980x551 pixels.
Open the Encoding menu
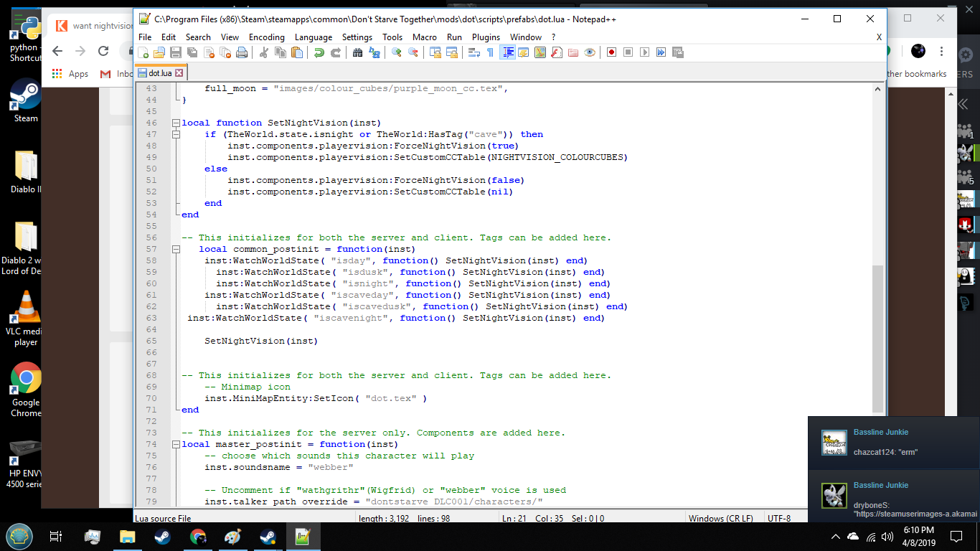click(266, 37)
